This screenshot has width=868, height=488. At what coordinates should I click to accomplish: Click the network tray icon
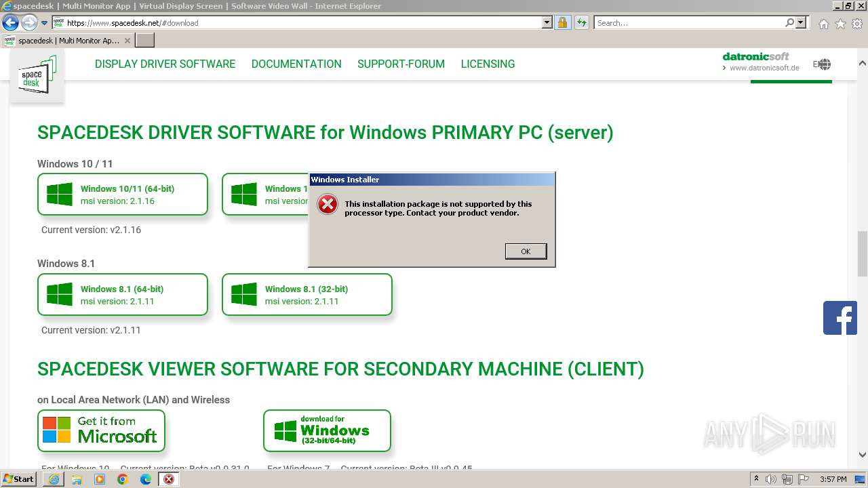[787, 479]
